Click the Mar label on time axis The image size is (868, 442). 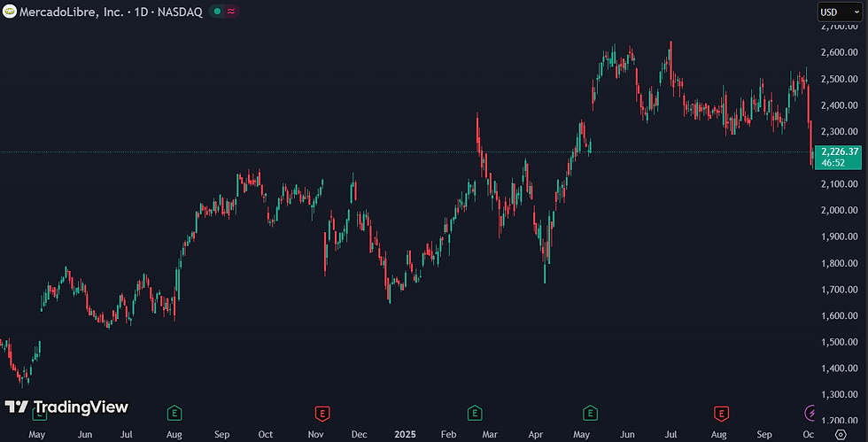click(490, 434)
